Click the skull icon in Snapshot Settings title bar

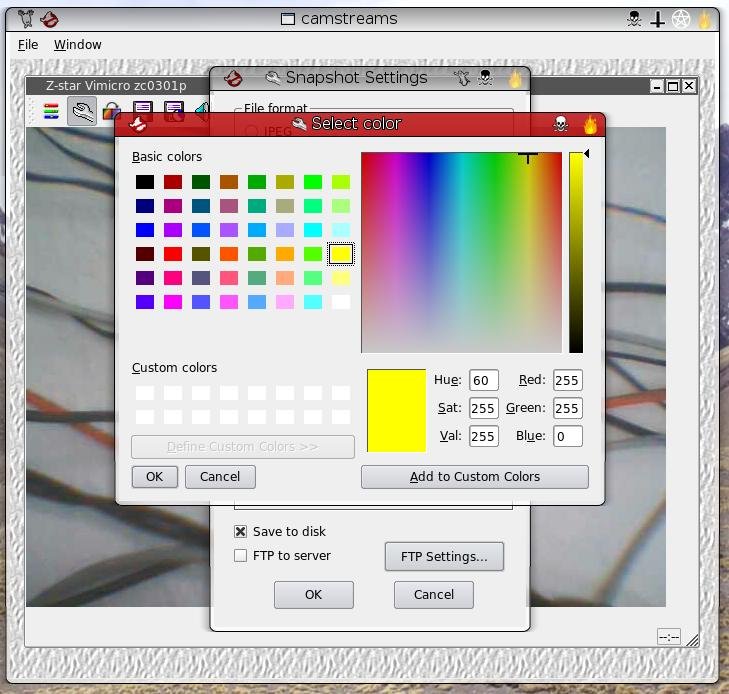click(486, 78)
